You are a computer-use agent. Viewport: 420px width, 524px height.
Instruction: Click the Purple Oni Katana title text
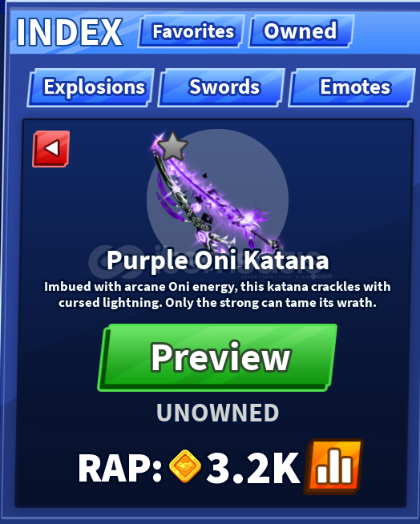tap(218, 261)
